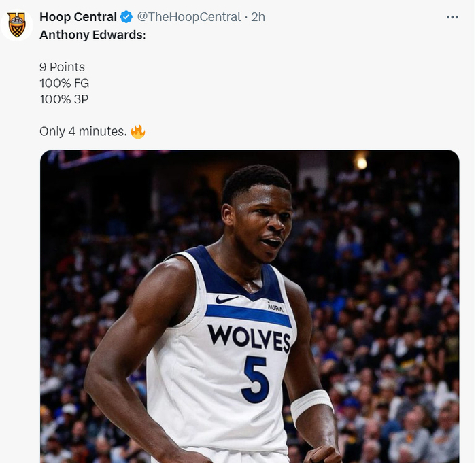Click the bold "Anthony Edwards:" text

[x=92, y=34]
